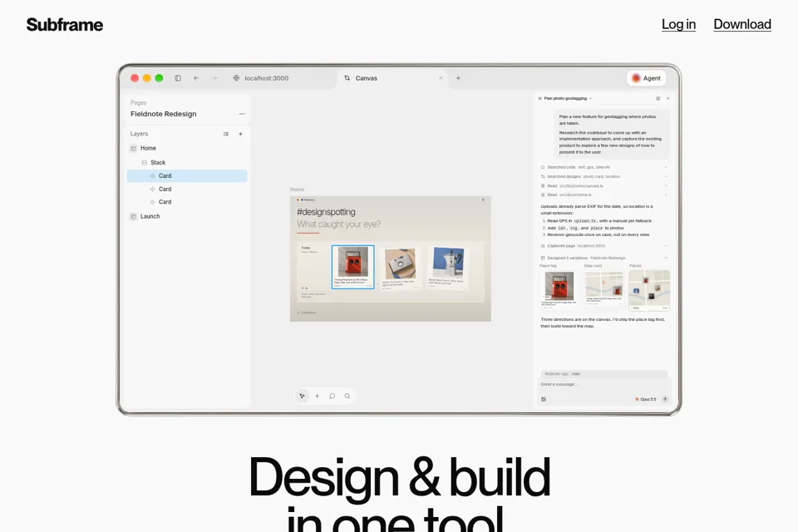The width and height of the screenshot is (798, 532).
Task: Click the Layers panel heading
Action: pos(139,134)
